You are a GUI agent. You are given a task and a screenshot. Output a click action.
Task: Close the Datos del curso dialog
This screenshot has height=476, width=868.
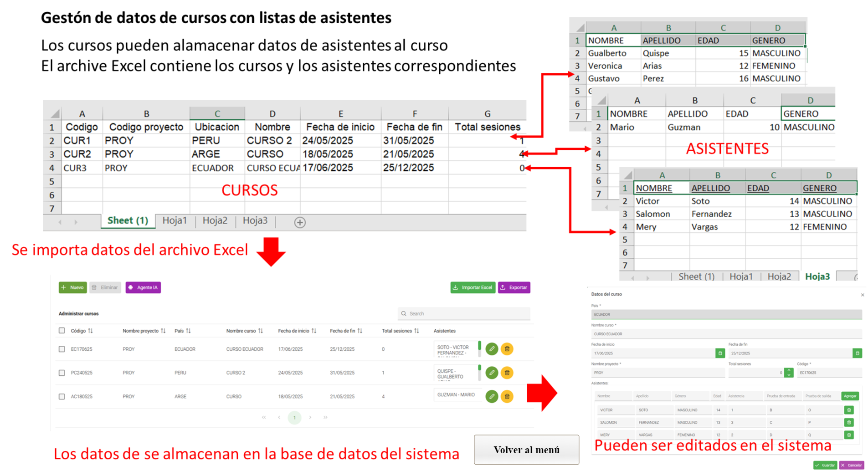[862, 295]
